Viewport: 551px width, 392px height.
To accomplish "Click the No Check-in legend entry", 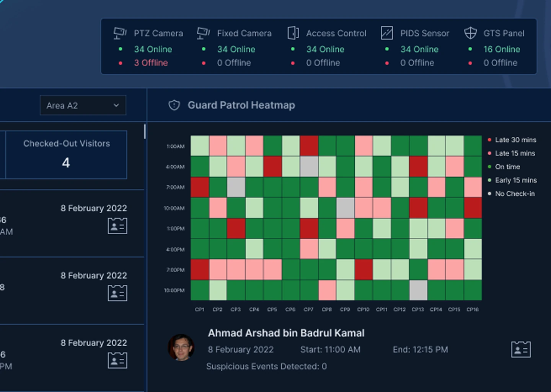I will click(511, 194).
